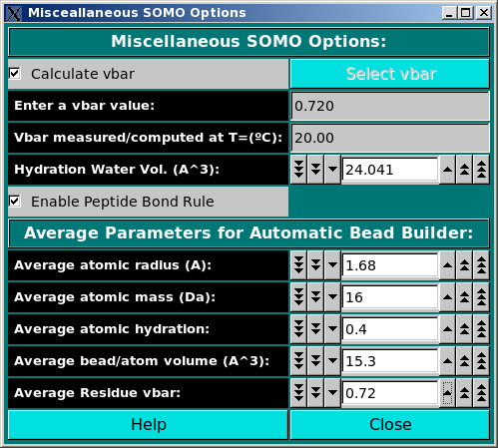Single-arrow increase Average atomic hydration
Image resolution: width=498 pixels, height=448 pixels.
448,329
